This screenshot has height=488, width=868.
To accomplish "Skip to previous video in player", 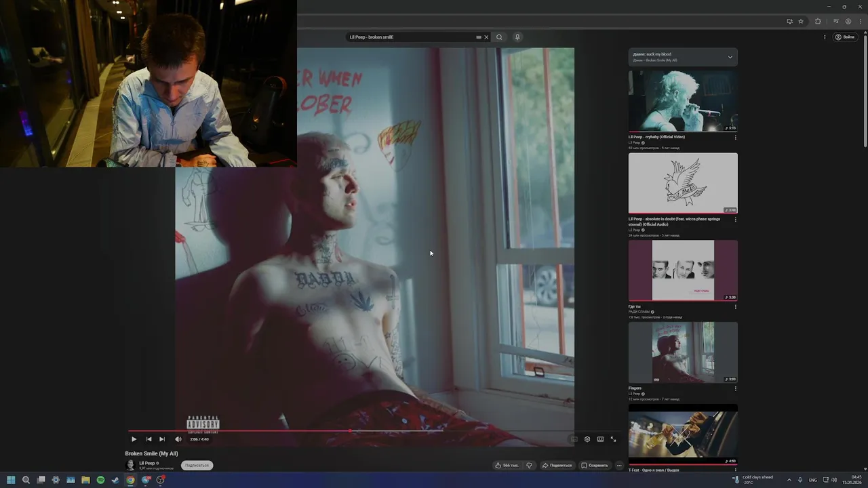I will tap(149, 439).
